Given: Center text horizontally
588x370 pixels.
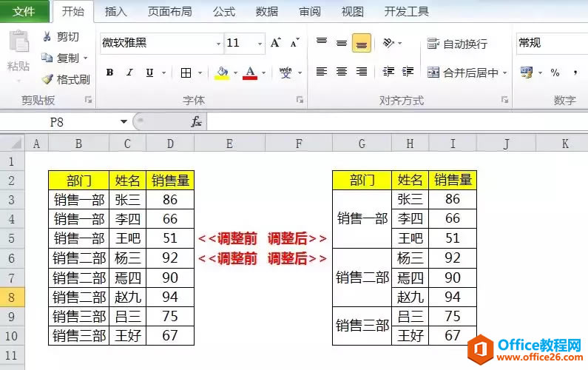Looking at the screenshot, I should tap(342, 72).
